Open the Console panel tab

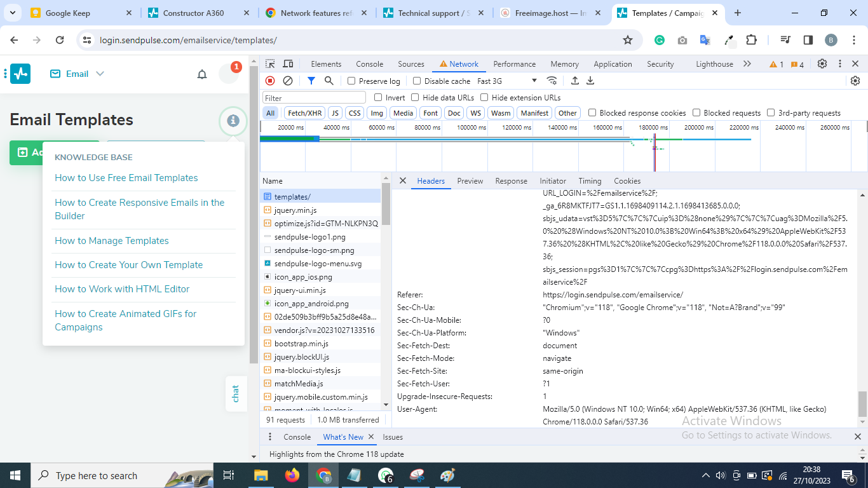click(370, 64)
